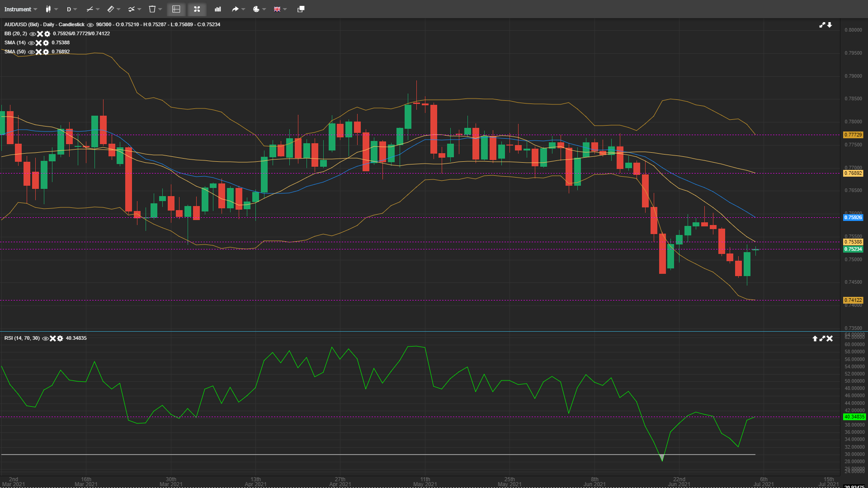
Task: Click the UK flag language icon
Action: click(277, 9)
